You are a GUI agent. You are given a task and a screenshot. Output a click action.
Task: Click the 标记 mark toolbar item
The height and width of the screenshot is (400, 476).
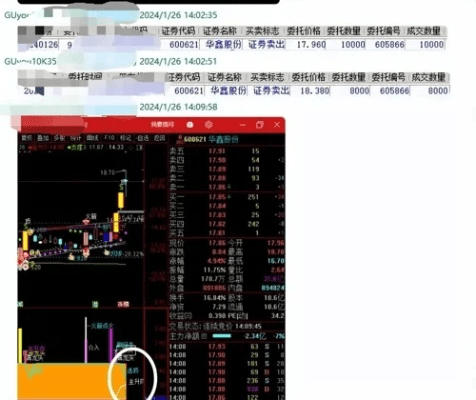point(125,138)
